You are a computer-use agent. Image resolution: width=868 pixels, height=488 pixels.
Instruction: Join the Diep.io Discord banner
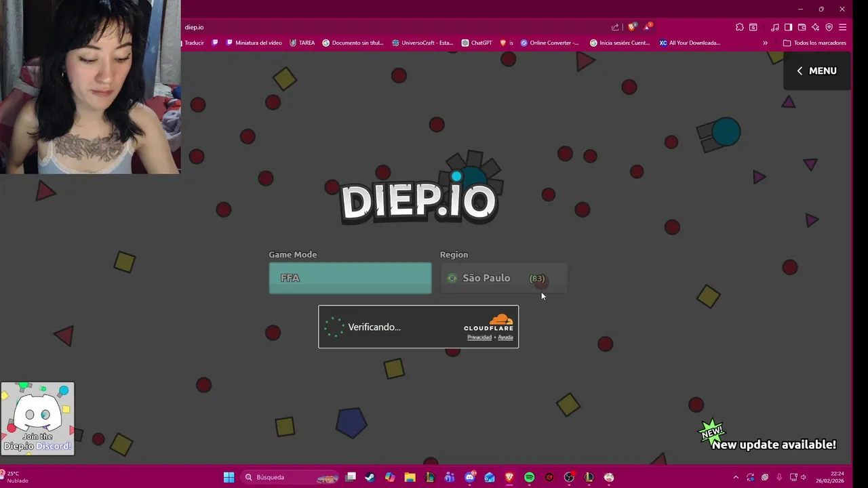[x=37, y=418]
